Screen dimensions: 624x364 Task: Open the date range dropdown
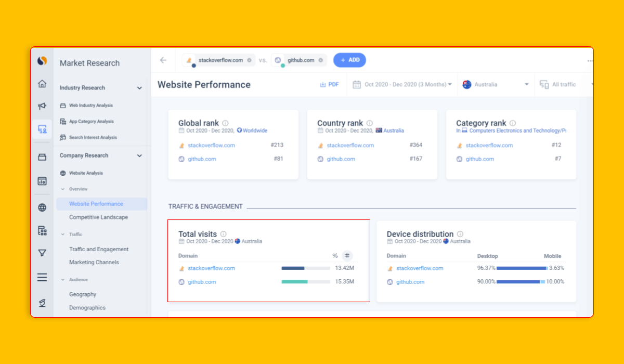tap(402, 84)
